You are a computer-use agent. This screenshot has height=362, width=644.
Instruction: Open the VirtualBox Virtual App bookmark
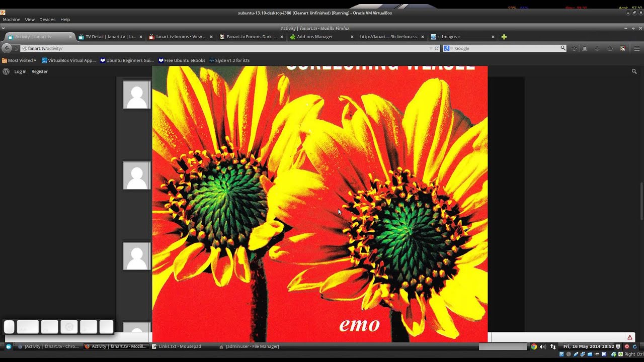pos(68,60)
